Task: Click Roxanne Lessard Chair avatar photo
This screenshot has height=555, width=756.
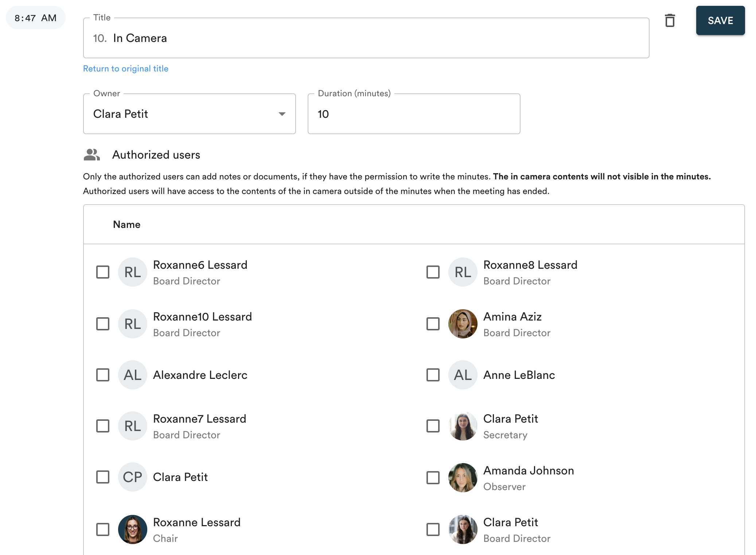Action: [132, 529]
